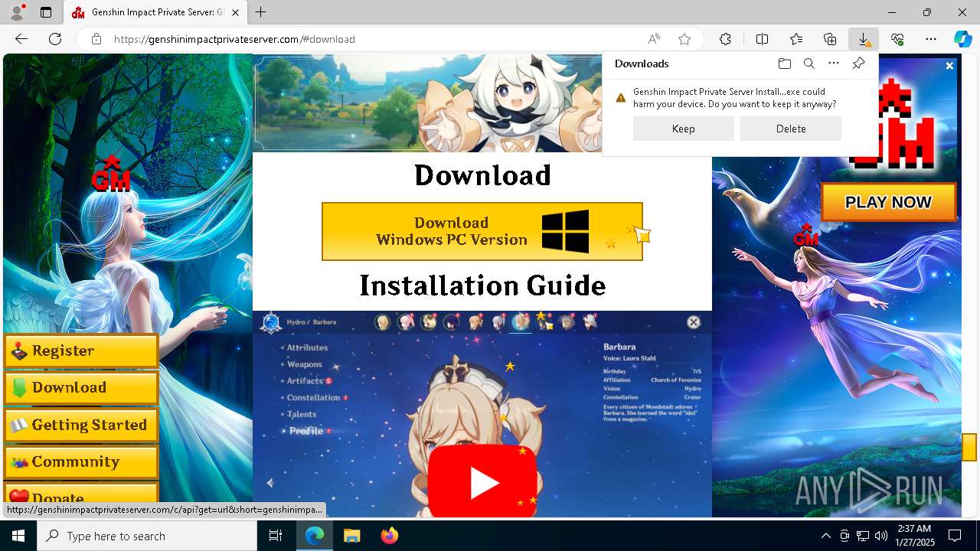The width and height of the screenshot is (980, 551).
Task: Open downloads folder from Downloads panel
Action: click(x=784, y=64)
